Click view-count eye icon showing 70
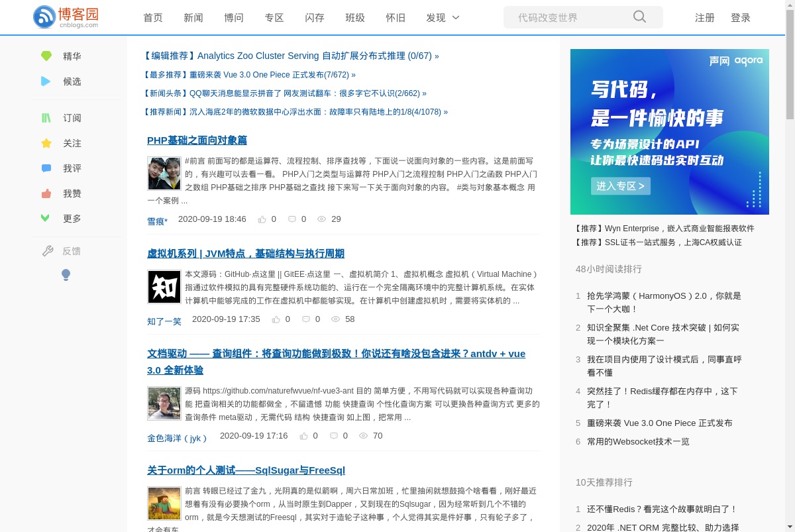Screen dimensions: 795x532 [x=364, y=435]
